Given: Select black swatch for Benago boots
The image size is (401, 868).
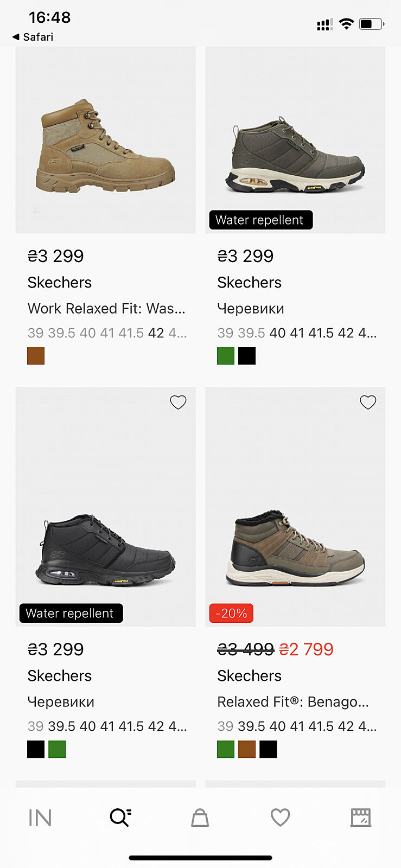Looking at the screenshot, I should [268, 749].
